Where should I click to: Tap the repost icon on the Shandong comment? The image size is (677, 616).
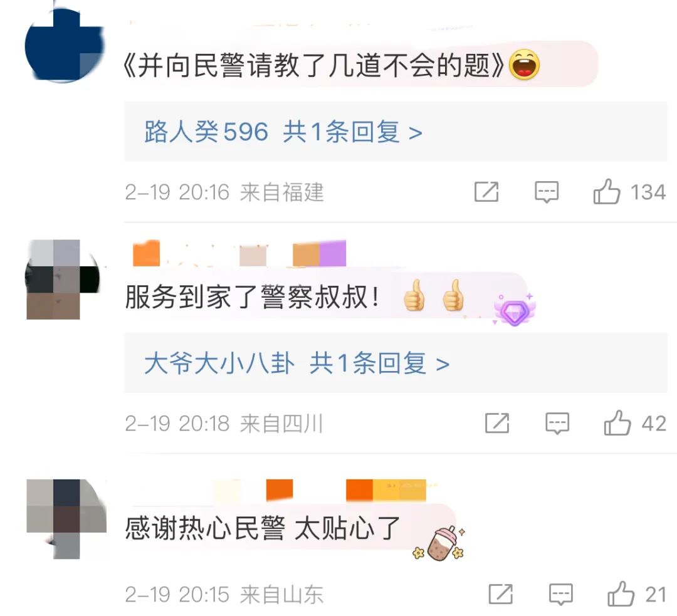[500, 594]
